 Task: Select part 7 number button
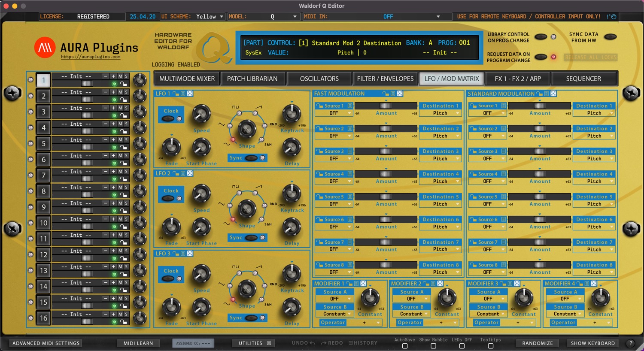coord(43,175)
